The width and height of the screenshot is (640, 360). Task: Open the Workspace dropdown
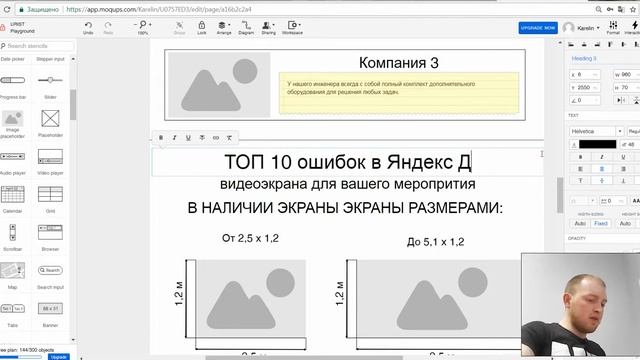point(292,28)
